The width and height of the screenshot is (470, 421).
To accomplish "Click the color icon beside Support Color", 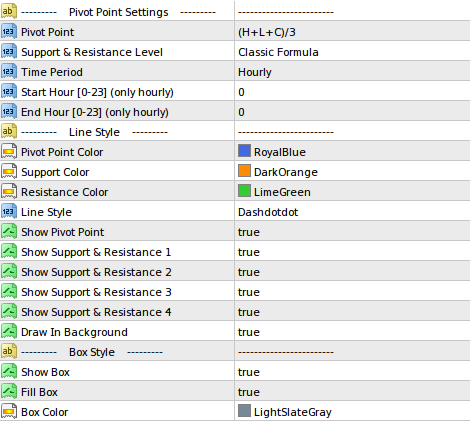I will click(x=9, y=172).
